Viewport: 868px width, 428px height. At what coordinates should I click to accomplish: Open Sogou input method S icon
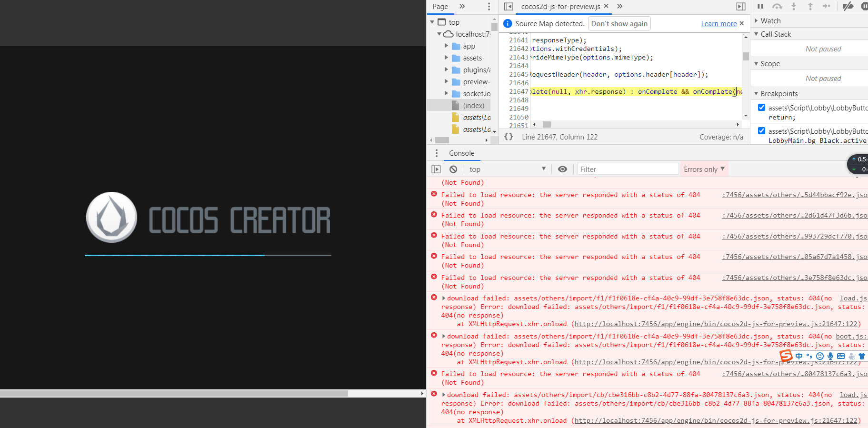tap(786, 355)
